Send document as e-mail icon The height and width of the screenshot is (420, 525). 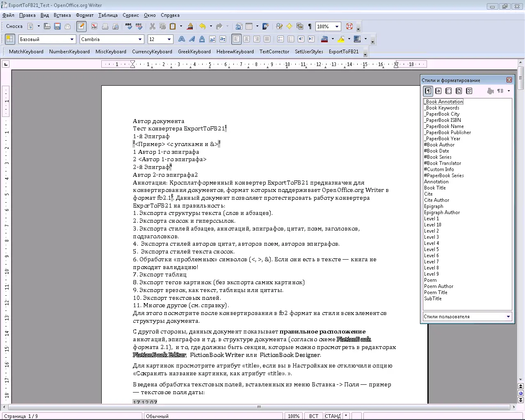coord(68,26)
